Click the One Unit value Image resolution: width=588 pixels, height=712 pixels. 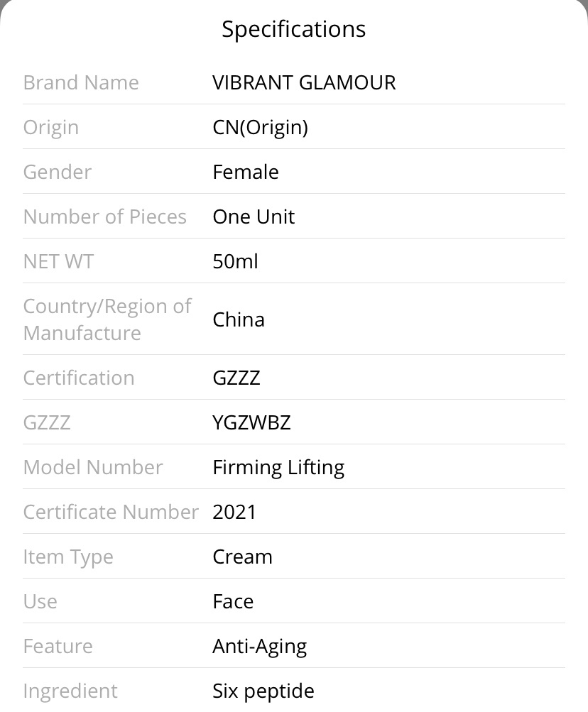254,217
